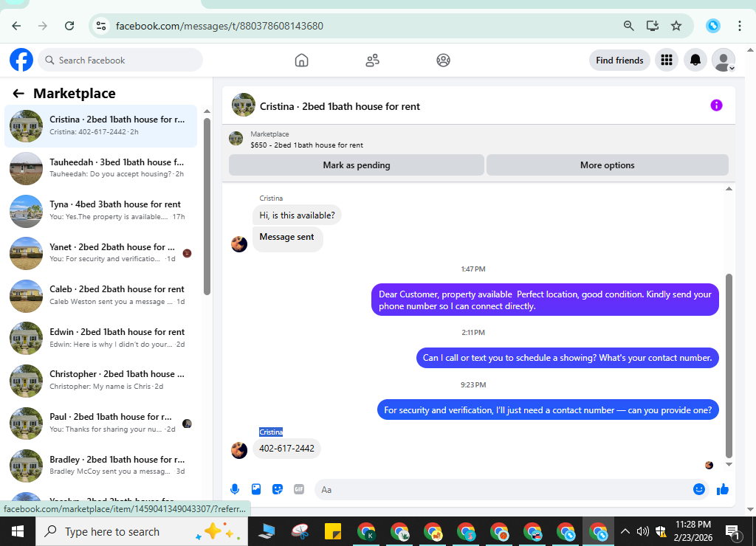Open Cristina 2bed 1bath conversation
The height and width of the screenshot is (546, 756).
(100, 125)
